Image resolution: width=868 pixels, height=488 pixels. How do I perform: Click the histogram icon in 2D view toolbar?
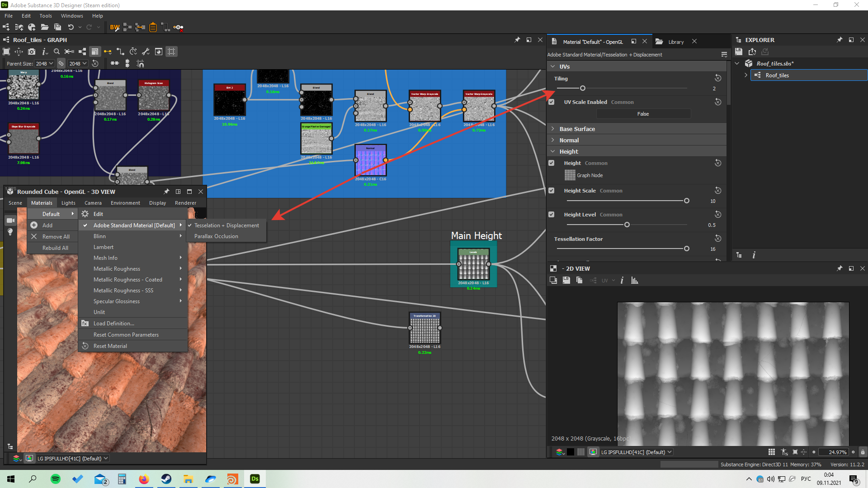(635, 281)
